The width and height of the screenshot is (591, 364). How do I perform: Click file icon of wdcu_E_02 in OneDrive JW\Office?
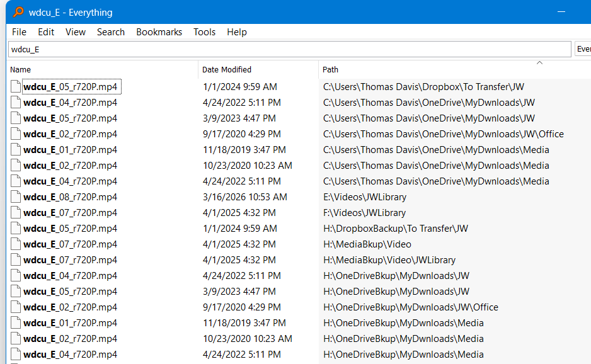pyautogui.click(x=16, y=134)
